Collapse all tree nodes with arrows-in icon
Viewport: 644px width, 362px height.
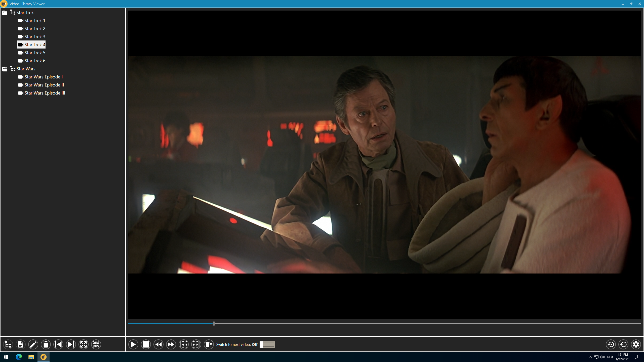[96, 344]
